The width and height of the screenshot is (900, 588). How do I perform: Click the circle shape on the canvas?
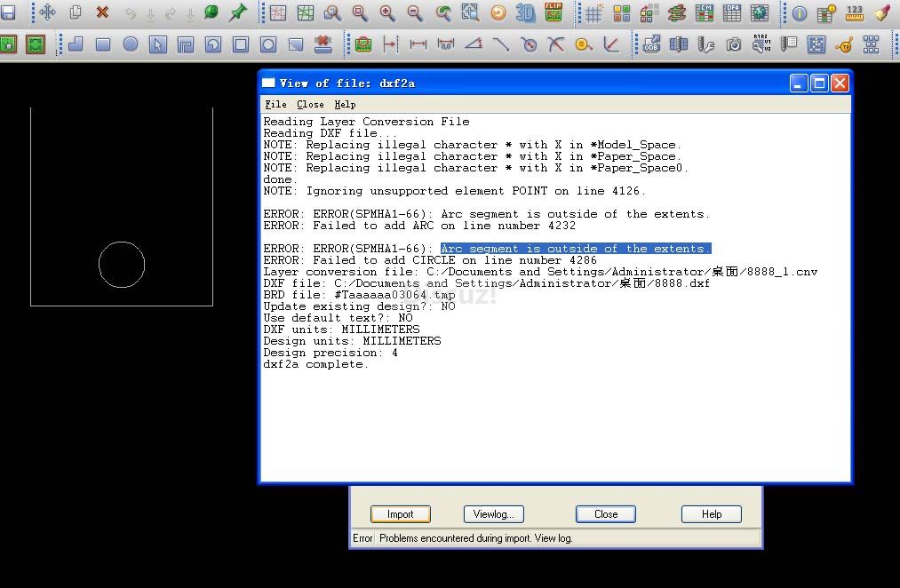click(x=122, y=265)
